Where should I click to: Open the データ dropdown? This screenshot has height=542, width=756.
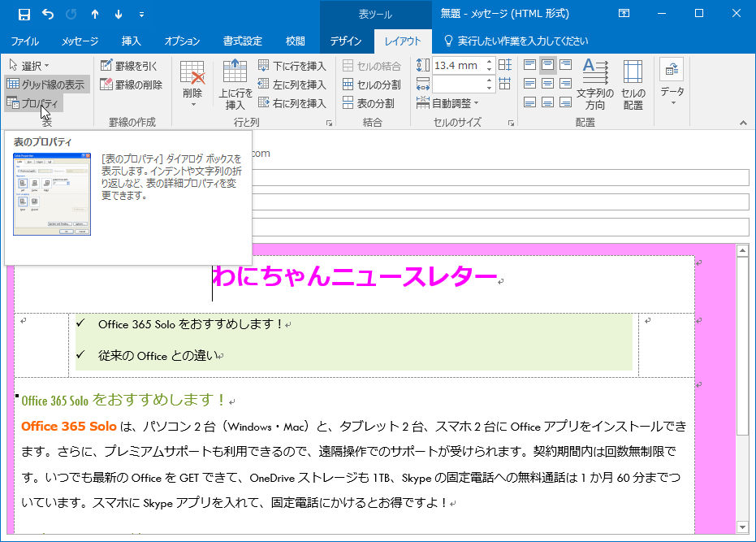(672, 83)
